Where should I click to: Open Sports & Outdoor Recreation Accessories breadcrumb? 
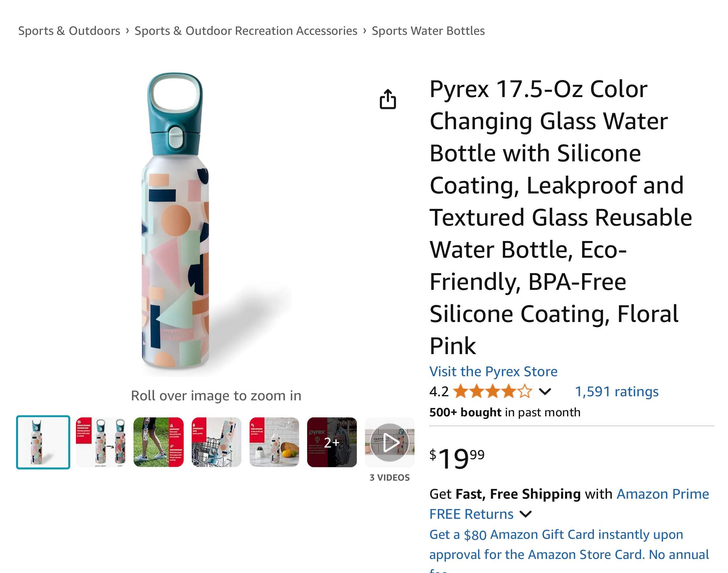(246, 31)
